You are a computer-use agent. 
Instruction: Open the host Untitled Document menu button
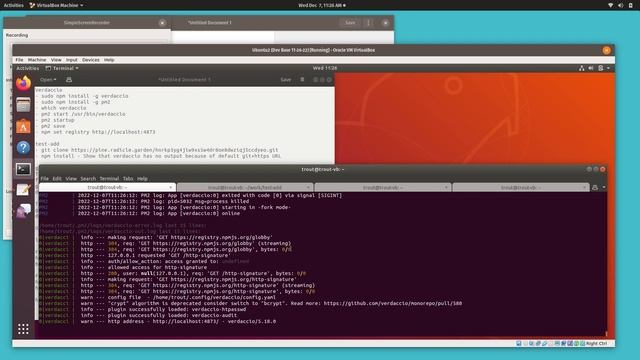[368, 23]
